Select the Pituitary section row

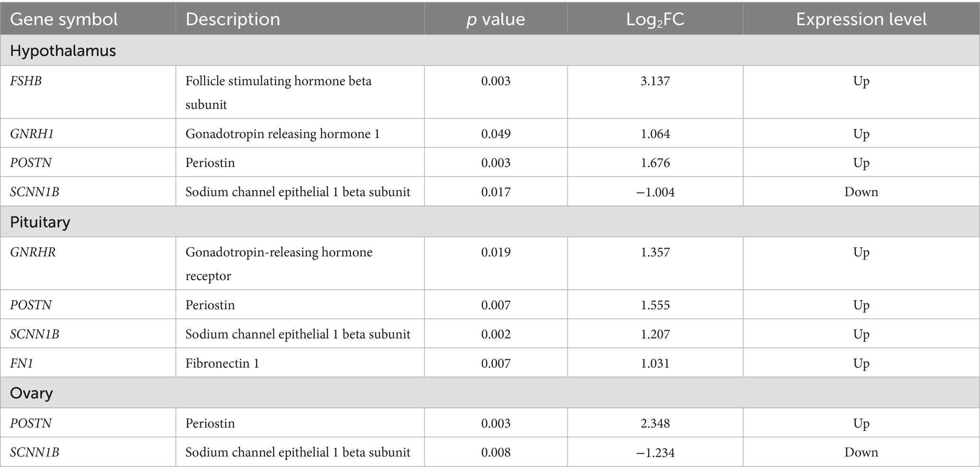coord(40,222)
